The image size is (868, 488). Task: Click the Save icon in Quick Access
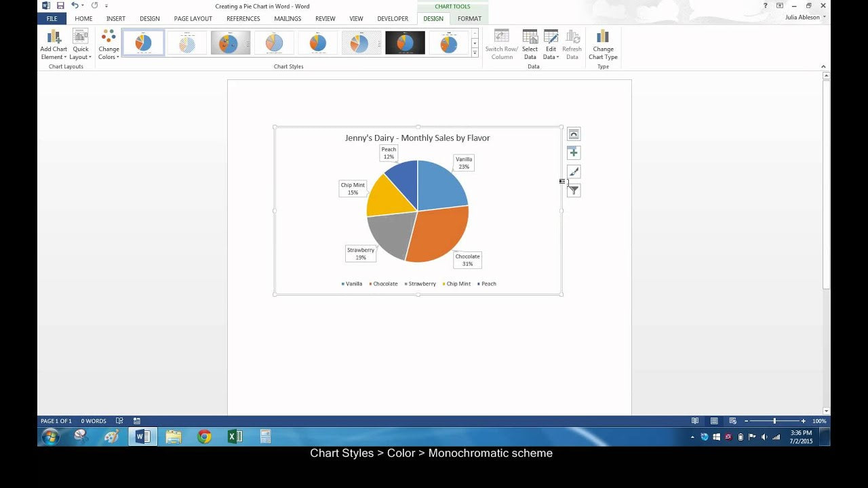click(x=60, y=6)
